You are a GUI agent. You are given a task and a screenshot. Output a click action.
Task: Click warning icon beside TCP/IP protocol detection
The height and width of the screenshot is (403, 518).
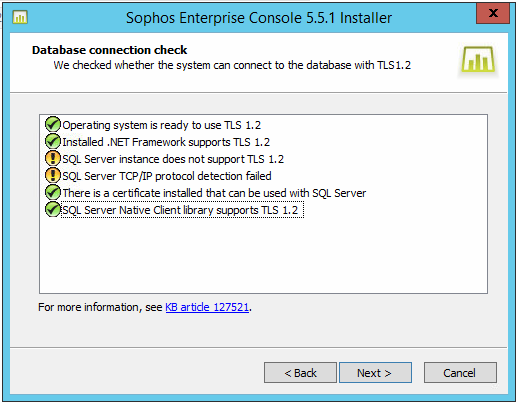[x=53, y=175]
